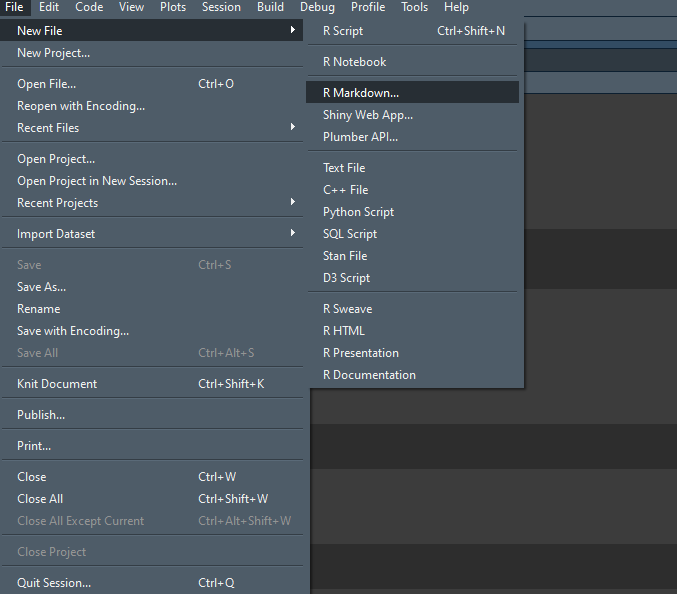
Task: Choose R Notebook in the submenu
Action: (354, 62)
